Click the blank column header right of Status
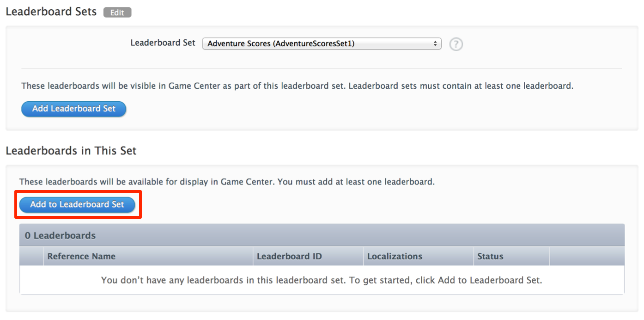This screenshot has width=644, height=320. point(587,256)
